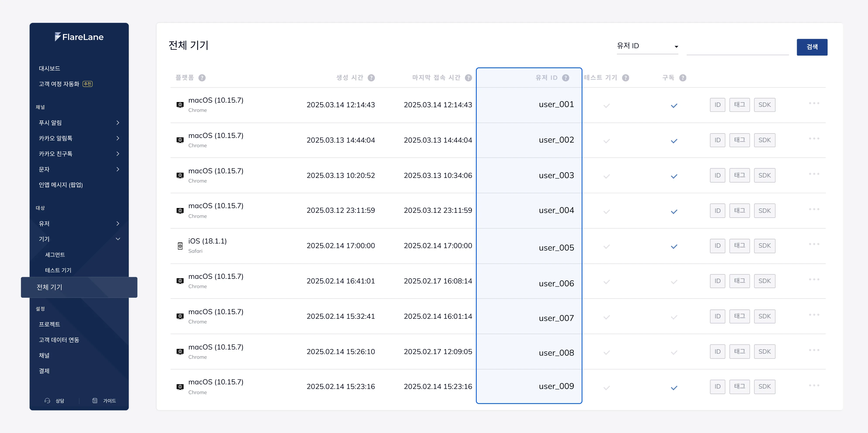
Task: Open 고객 데이터 연동 in the sidebar
Action: [59, 340]
